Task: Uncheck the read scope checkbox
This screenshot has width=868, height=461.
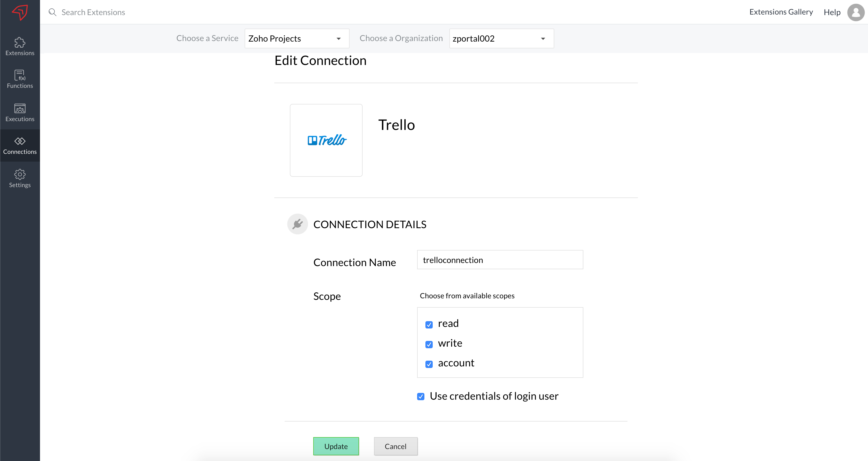Action: coord(429,324)
